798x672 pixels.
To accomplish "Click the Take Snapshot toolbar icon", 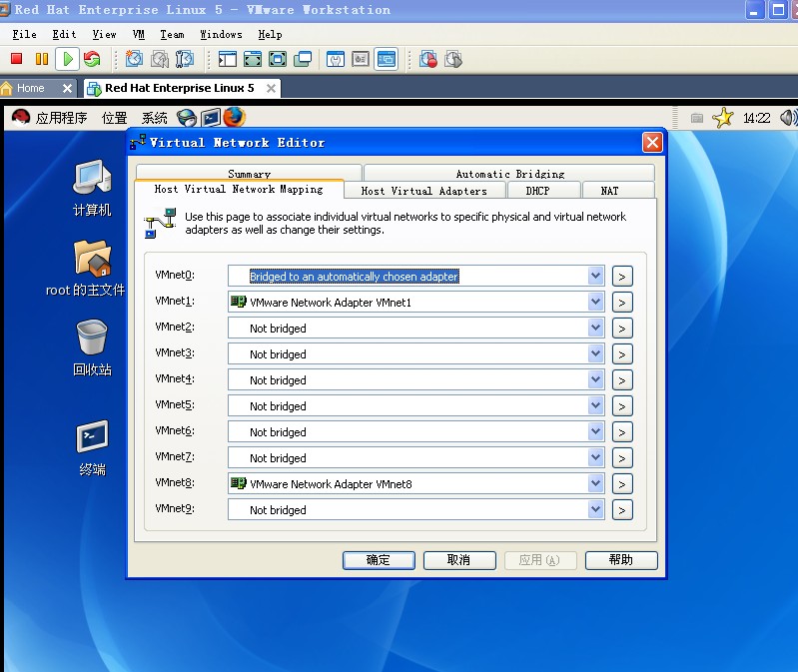I will (135, 60).
